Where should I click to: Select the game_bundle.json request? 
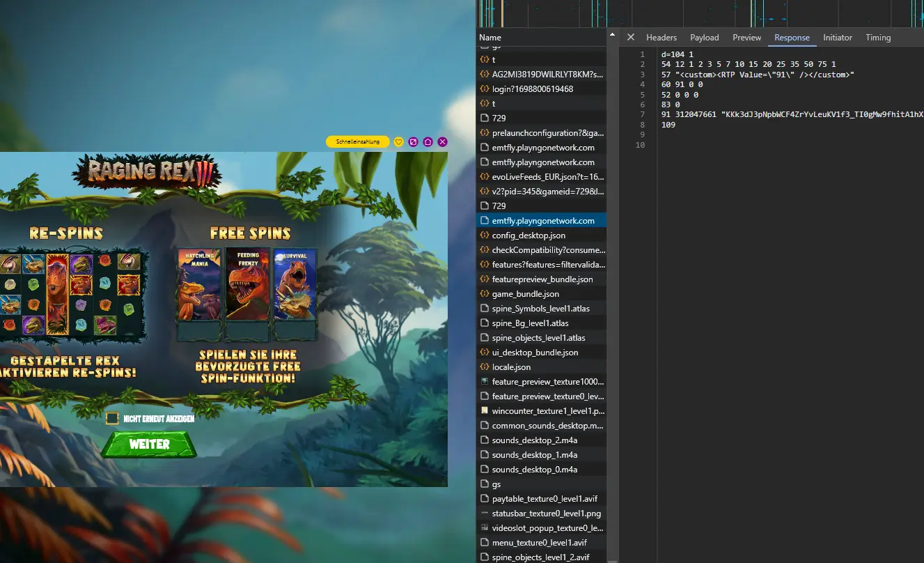pyautogui.click(x=542, y=293)
